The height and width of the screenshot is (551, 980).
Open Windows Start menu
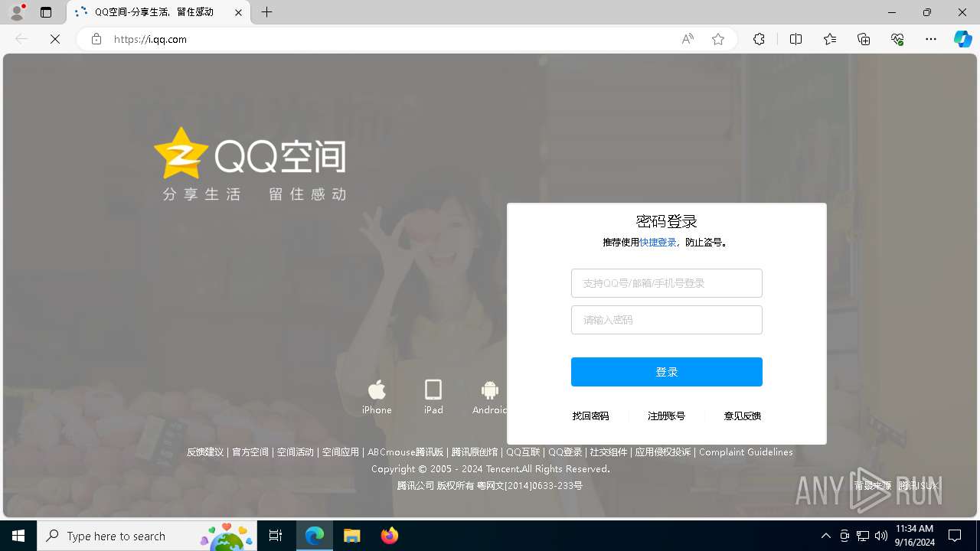pyautogui.click(x=18, y=536)
